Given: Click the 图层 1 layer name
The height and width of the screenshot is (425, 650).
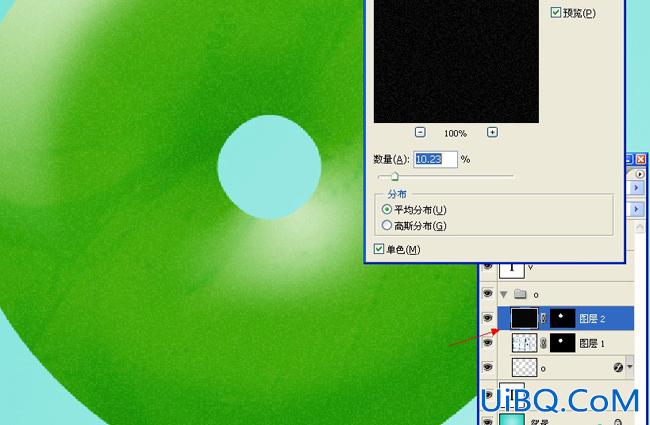Looking at the screenshot, I should pyautogui.click(x=592, y=343).
